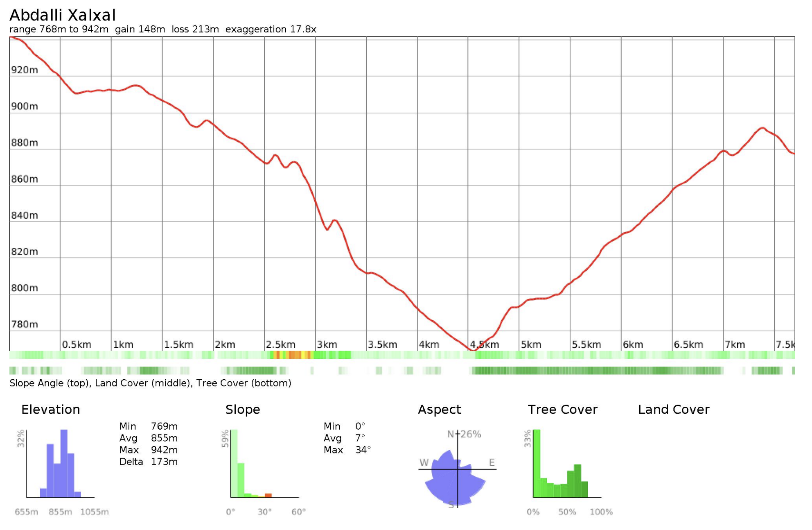Click the 30° label under slope histogram
Screen dimensions: 812x530
[x=265, y=512]
